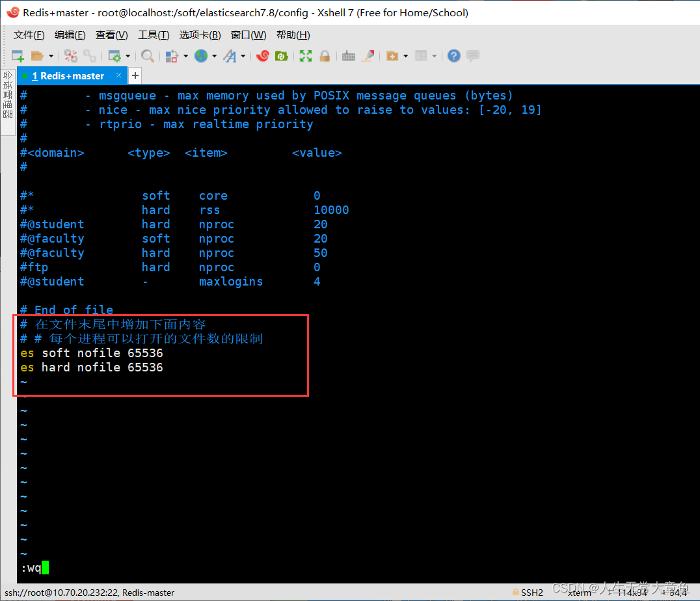
Task: Select the Redis+master tab
Action: click(x=68, y=75)
